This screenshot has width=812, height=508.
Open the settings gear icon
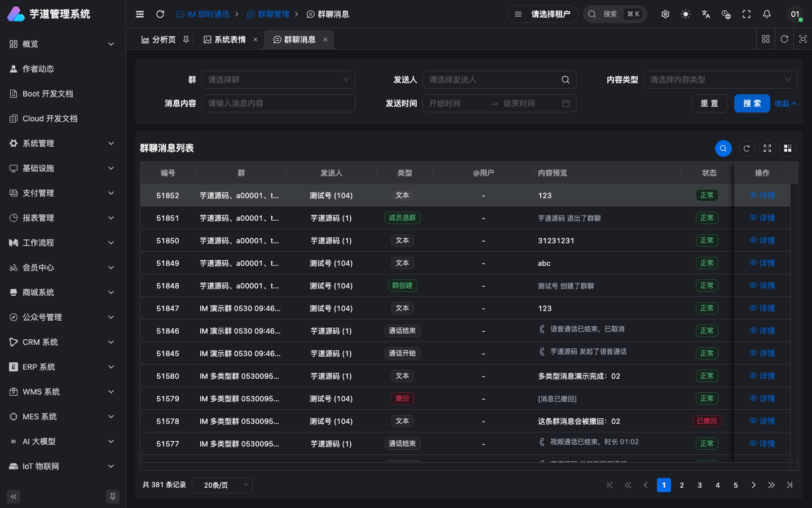coord(665,14)
